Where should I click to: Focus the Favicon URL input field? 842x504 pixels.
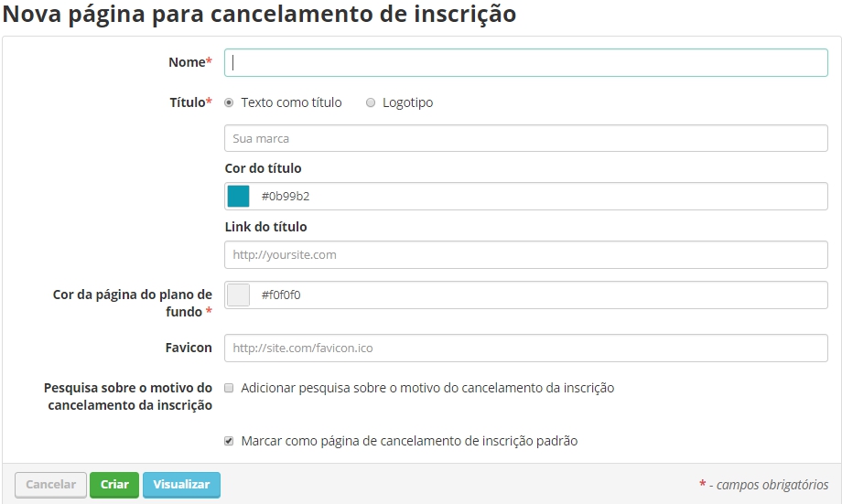(525, 348)
